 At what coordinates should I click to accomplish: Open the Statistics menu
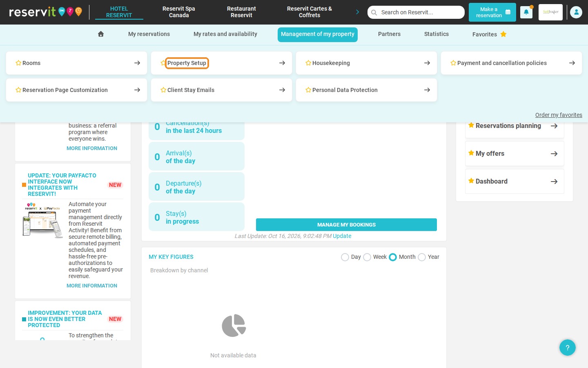click(436, 34)
